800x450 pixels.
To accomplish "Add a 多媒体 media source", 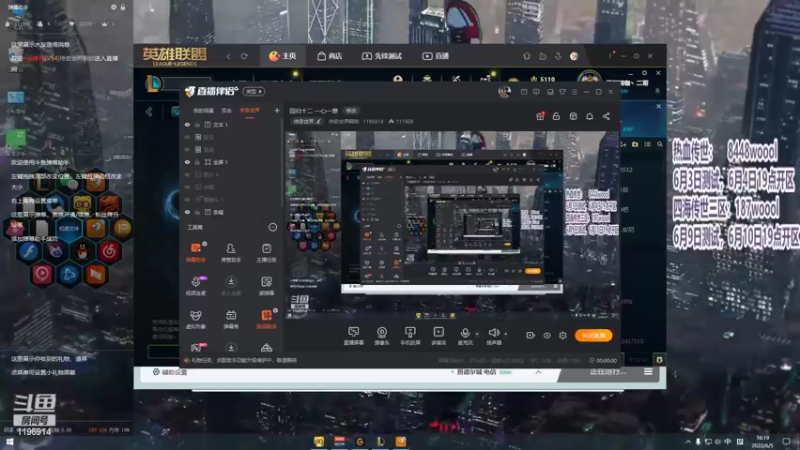I will click(439, 336).
